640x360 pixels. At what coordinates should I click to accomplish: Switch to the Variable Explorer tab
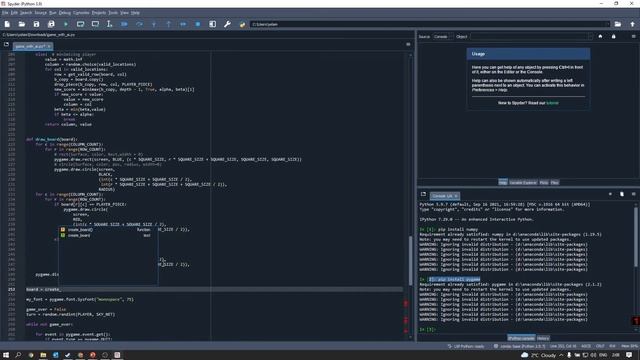click(x=523, y=182)
